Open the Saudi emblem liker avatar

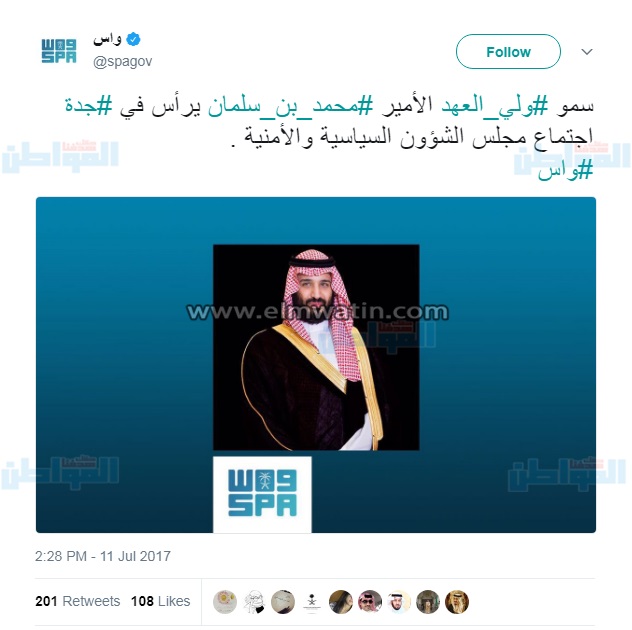[x=312, y=602]
